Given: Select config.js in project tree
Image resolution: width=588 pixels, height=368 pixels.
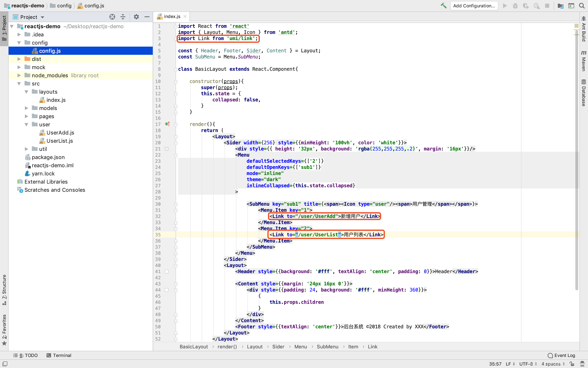Looking at the screenshot, I should coord(81,51).
